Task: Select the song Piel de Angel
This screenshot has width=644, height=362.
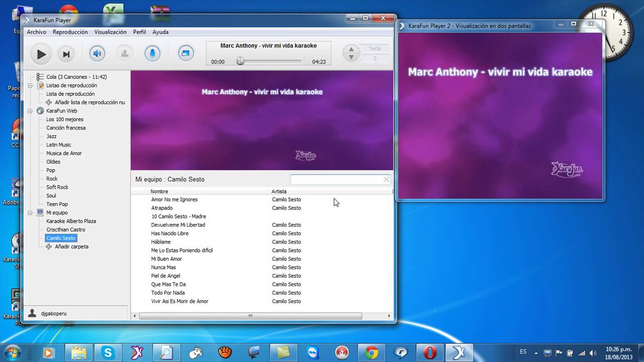Action: pyautogui.click(x=166, y=276)
